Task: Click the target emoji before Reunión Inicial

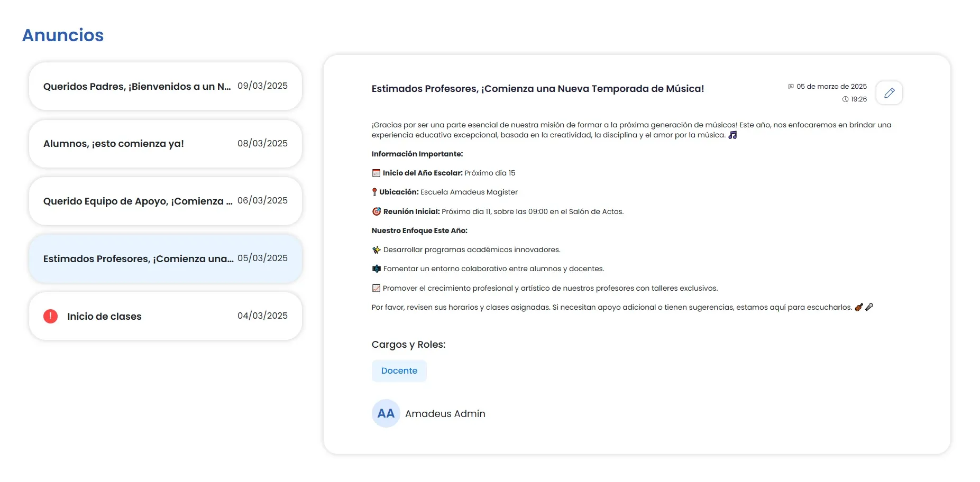Action: pos(375,211)
